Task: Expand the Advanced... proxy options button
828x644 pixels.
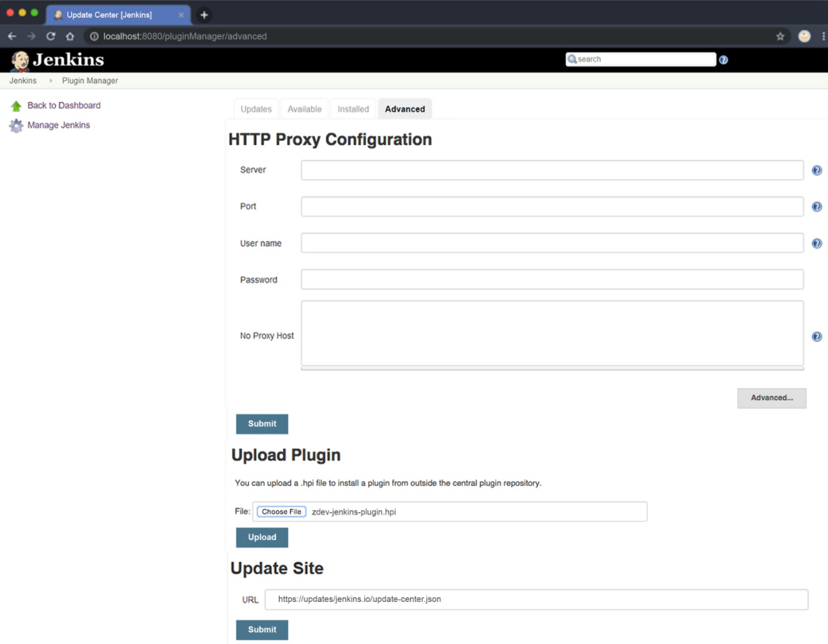Action: click(772, 398)
